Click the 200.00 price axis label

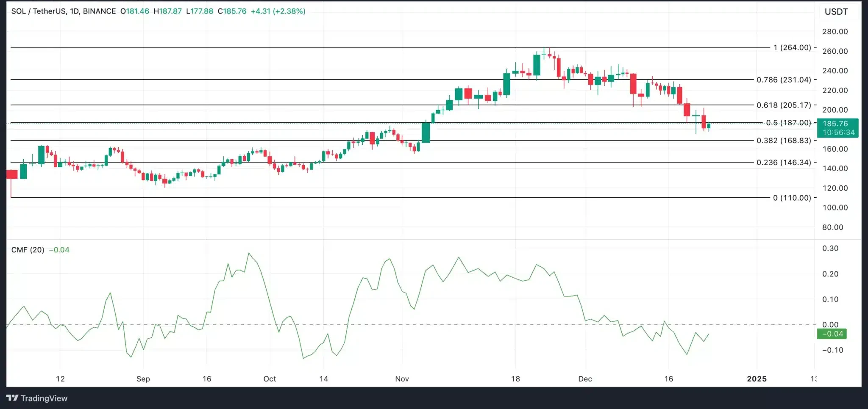click(835, 110)
